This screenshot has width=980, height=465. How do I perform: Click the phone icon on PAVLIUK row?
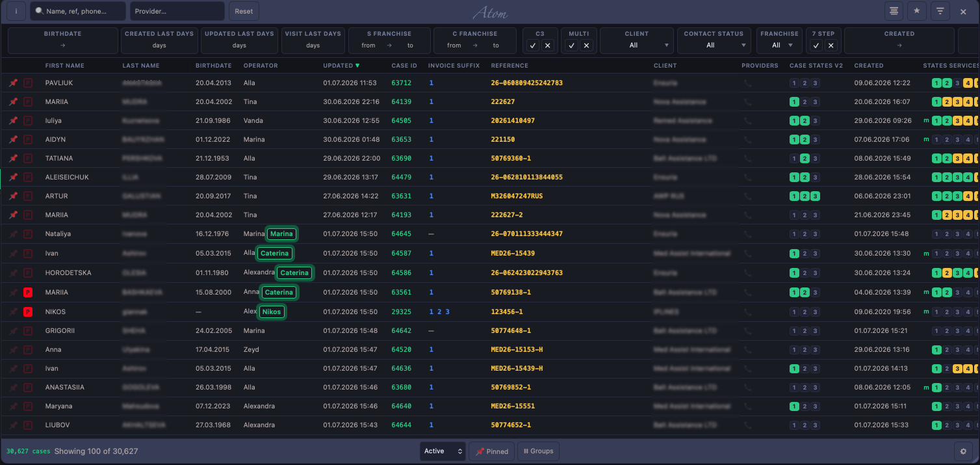coord(748,83)
